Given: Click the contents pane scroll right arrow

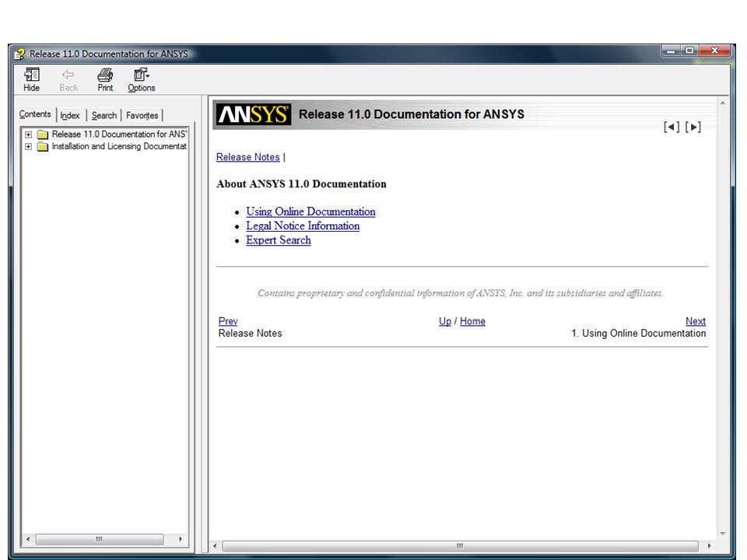Looking at the screenshot, I should (180, 539).
